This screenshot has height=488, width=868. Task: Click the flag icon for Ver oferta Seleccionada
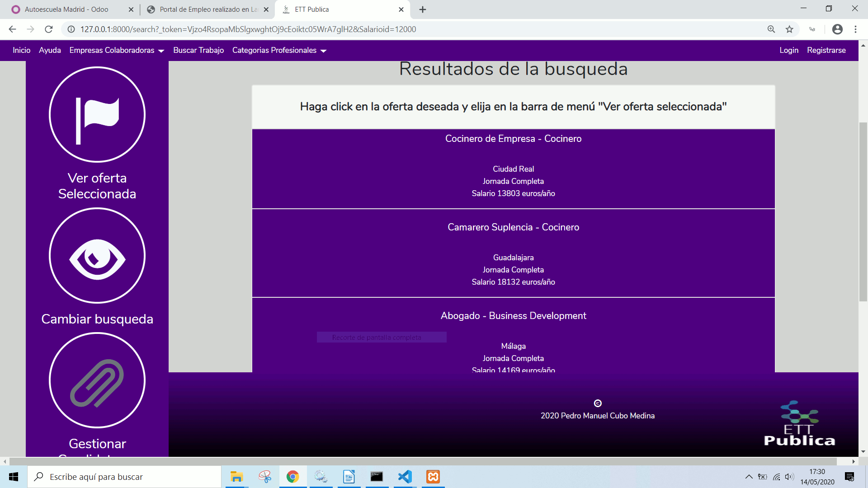pos(97,115)
